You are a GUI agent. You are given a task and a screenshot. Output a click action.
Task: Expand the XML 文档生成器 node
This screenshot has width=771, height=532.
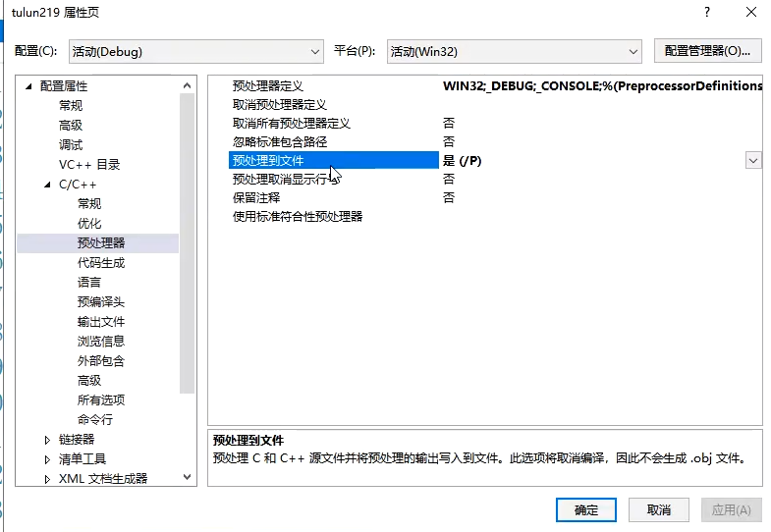coord(47,479)
